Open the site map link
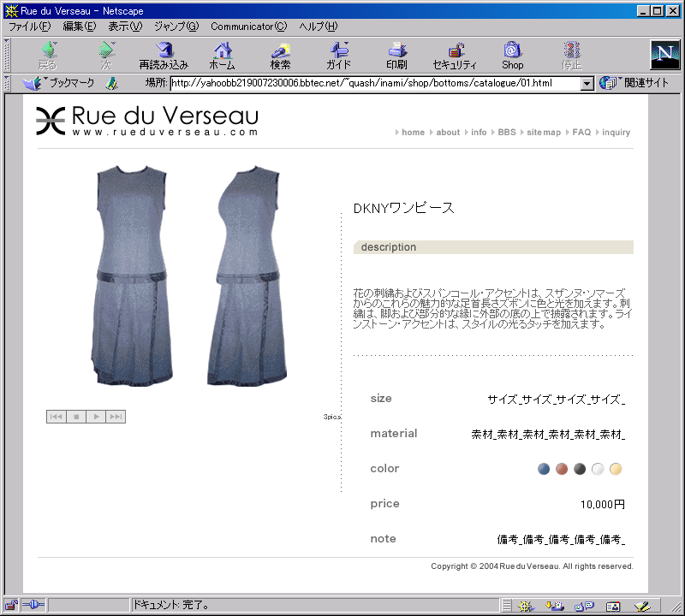The height and width of the screenshot is (616, 685). (544, 133)
